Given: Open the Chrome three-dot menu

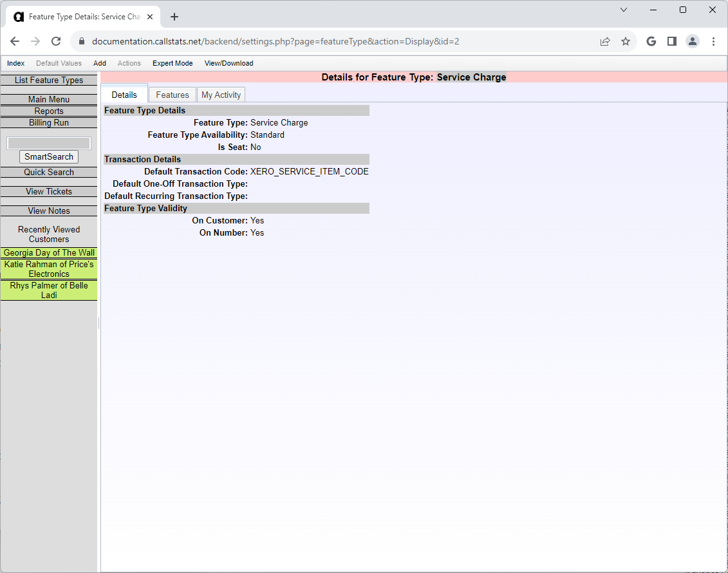Looking at the screenshot, I should pyautogui.click(x=713, y=41).
